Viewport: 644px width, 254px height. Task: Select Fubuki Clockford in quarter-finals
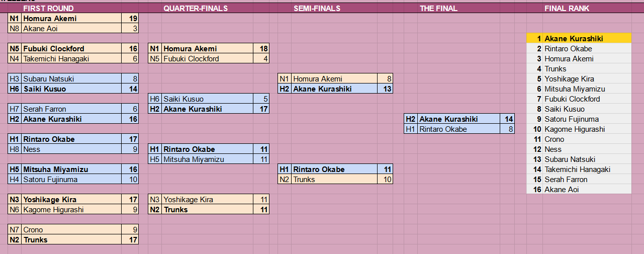click(x=208, y=59)
